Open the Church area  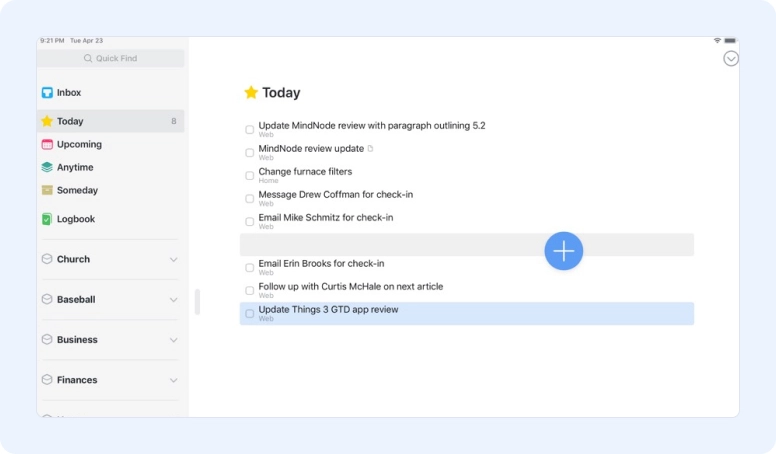click(x=73, y=259)
